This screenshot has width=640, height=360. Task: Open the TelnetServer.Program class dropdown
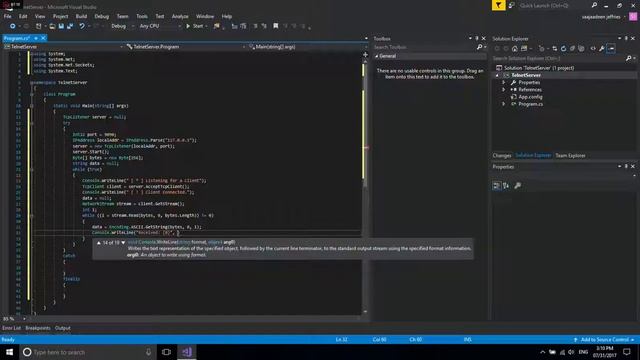click(x=186, y=47)
